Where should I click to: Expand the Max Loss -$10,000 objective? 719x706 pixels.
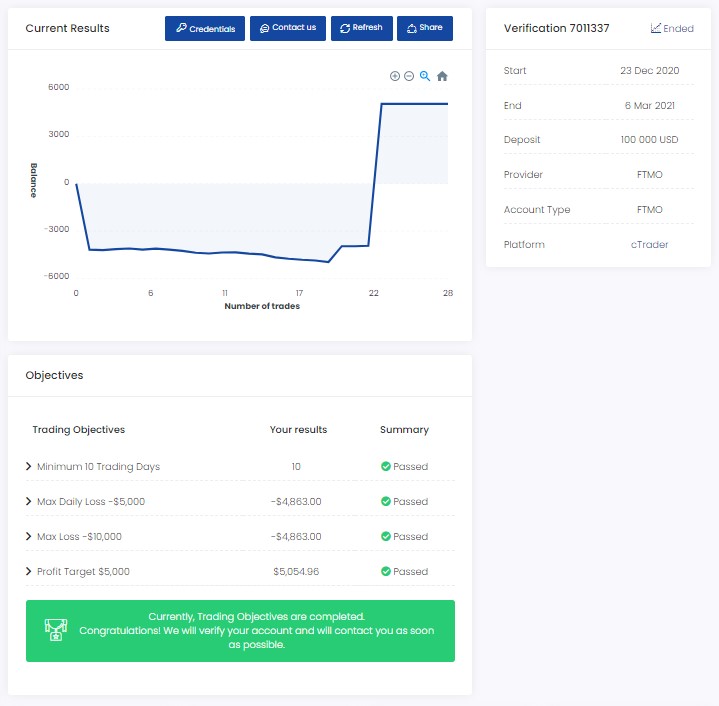click(x=29, y=537)
